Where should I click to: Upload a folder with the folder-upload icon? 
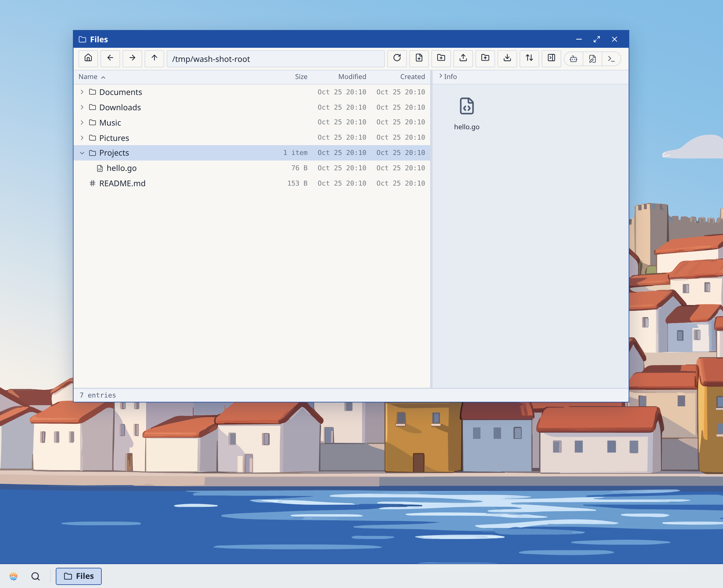(485, 58)
